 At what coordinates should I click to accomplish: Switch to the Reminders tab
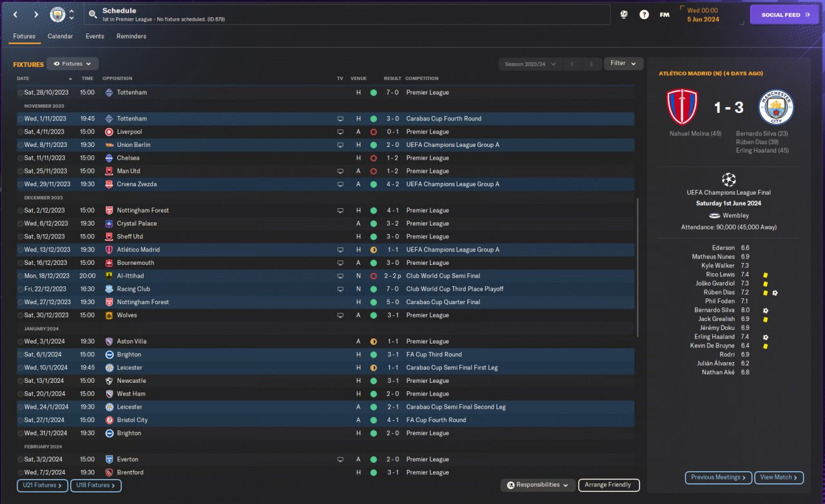[131, 36]
